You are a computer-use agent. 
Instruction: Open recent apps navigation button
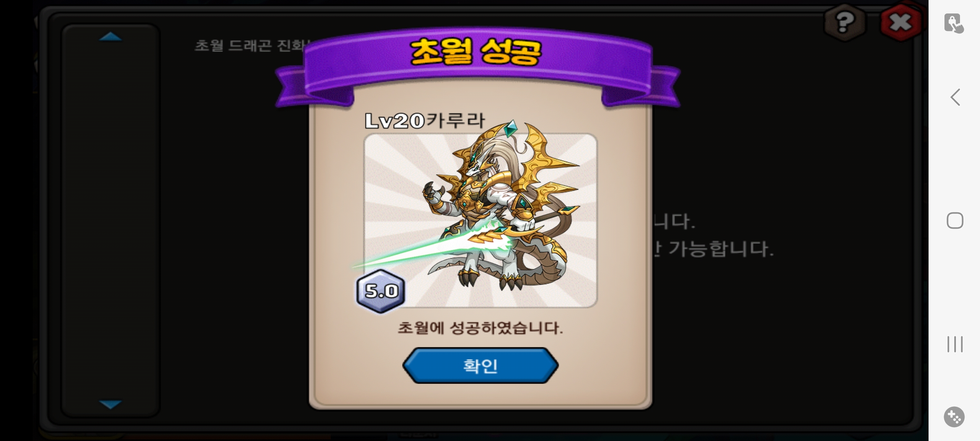click(955, 344)
